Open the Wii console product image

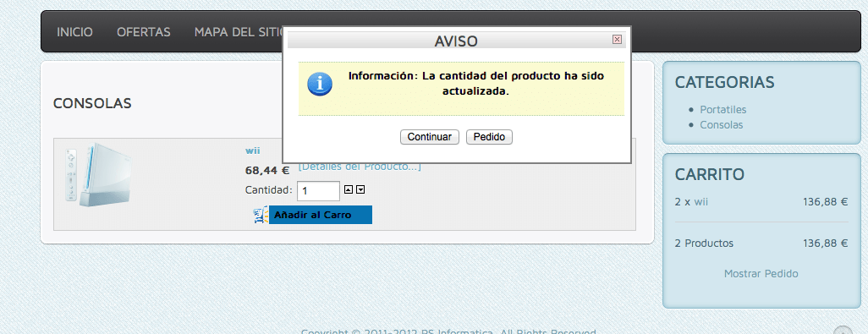click(x=99, y=175)
